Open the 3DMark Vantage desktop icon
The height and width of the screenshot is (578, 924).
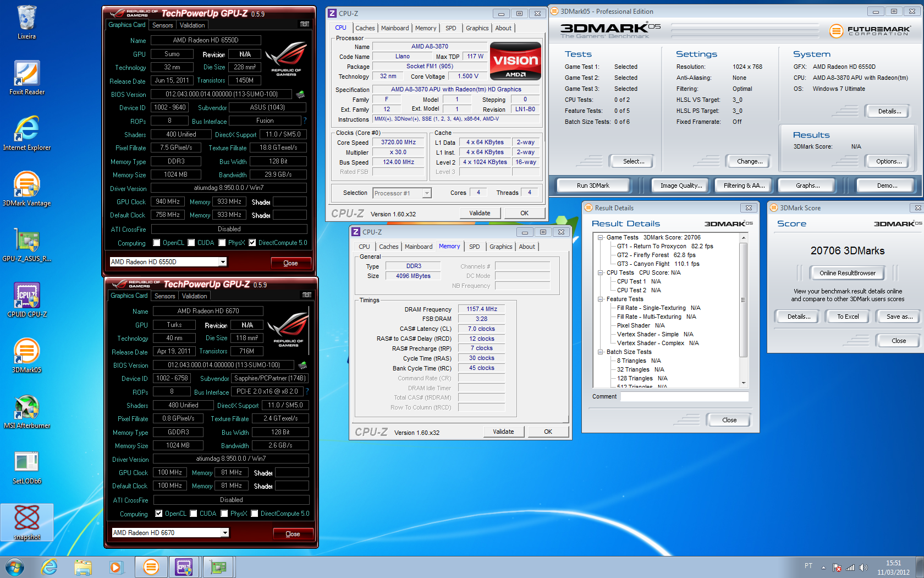pos(26,189)
